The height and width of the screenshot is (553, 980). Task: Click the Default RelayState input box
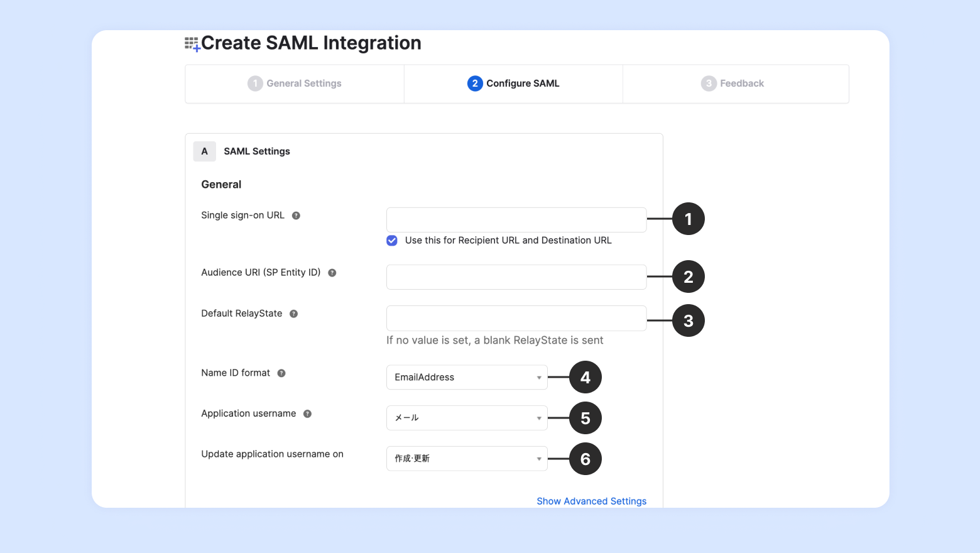click(x=516, y=318)
